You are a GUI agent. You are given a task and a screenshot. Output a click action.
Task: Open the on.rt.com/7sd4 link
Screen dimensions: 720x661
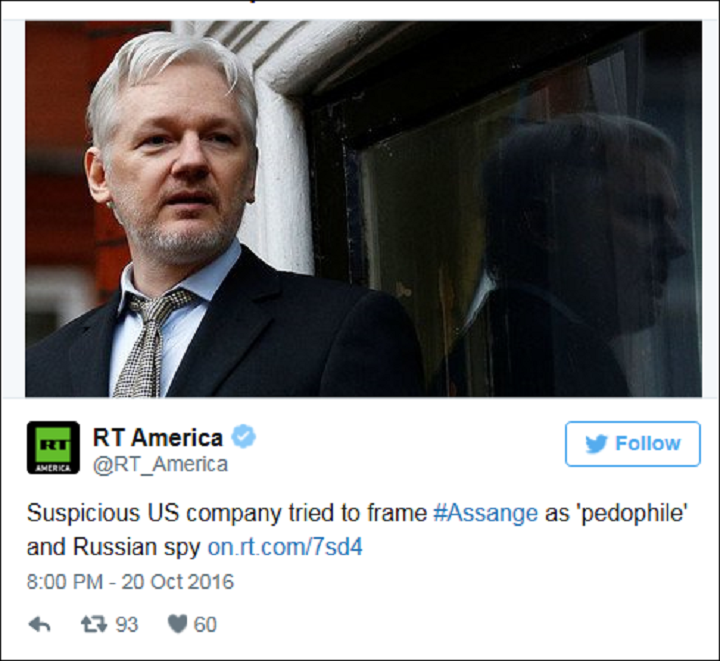[x=285, y=547]
